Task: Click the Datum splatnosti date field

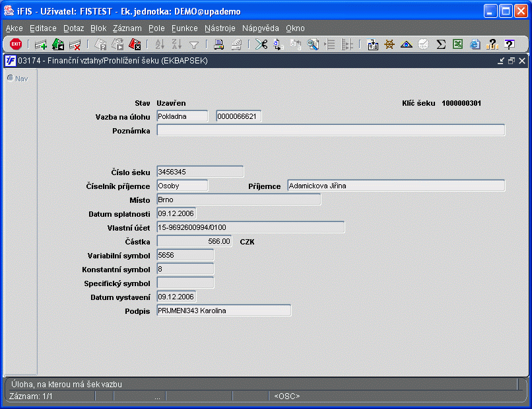Action: click(x=176, y=213)
